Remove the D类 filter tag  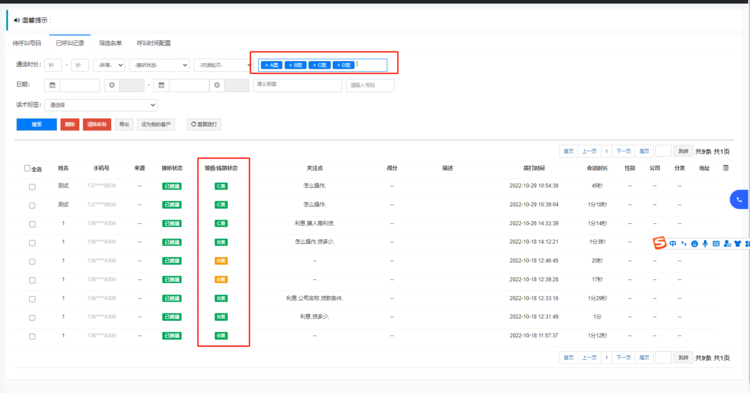(338, 65)
